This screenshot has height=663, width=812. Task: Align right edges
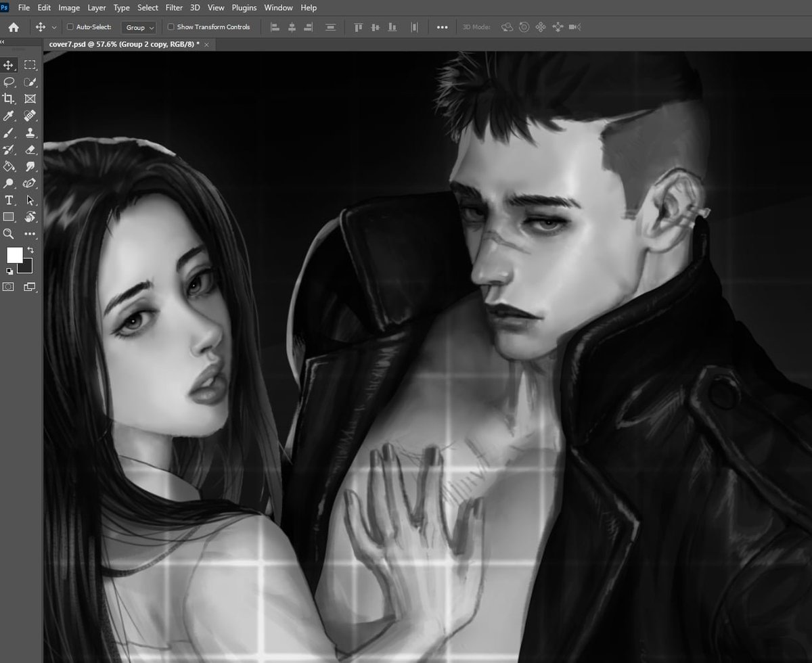(x=309, y=27)
